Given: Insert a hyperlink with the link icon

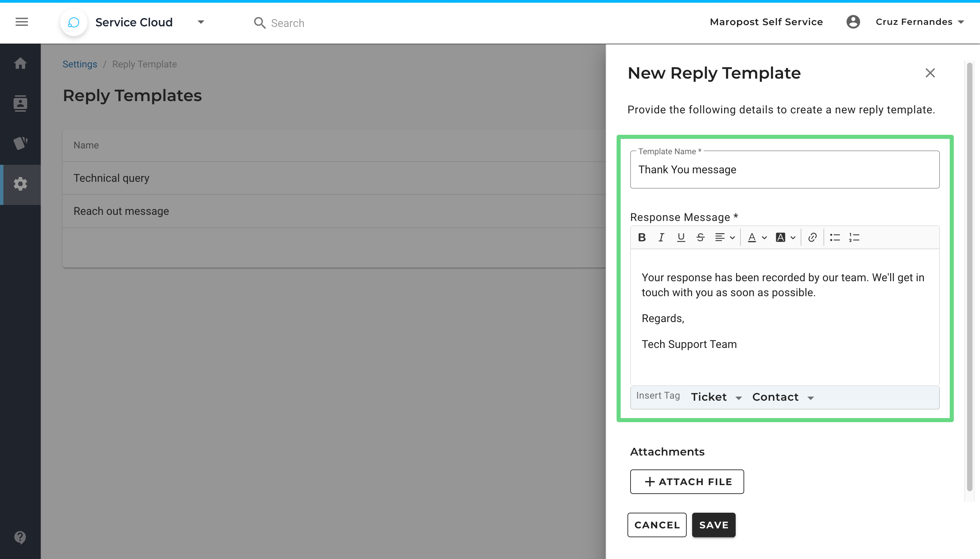Looking at the screenshot, I should [x=812, y=237].
